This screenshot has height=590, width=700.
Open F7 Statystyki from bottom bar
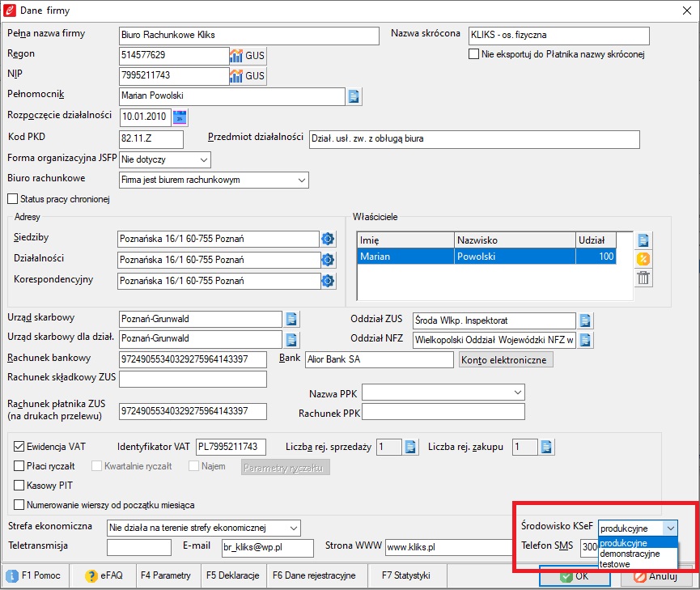pos(401,575)
